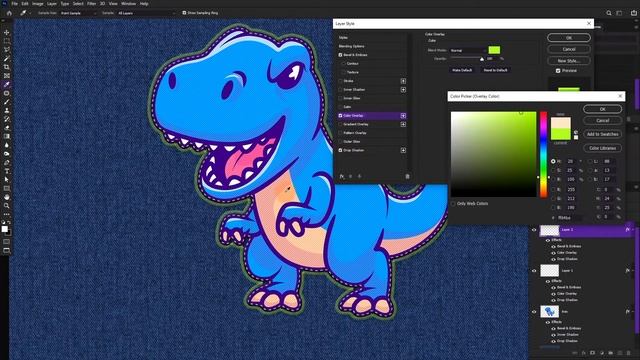
Task: Open the File menu
Action: pyautogui.click(x=14, y=4)
